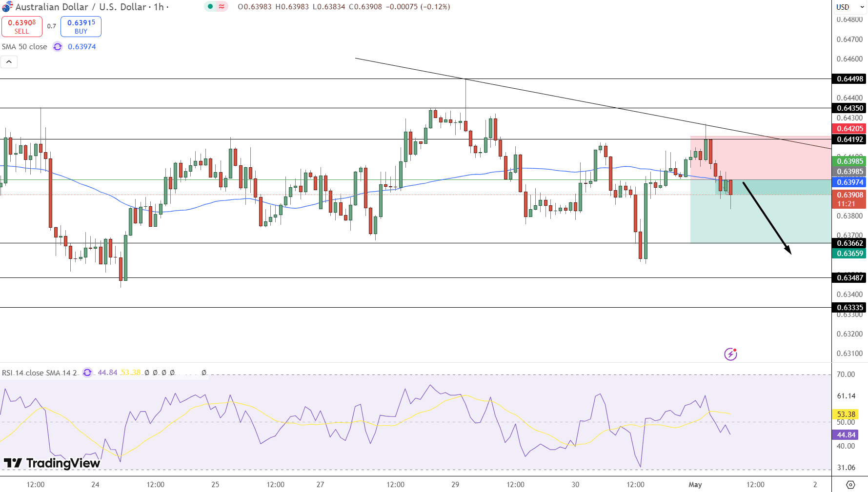Click the 24 date label on time axis
Viewport: 868px width, 492px height.
pyautogui.click(x=95, y=485)
